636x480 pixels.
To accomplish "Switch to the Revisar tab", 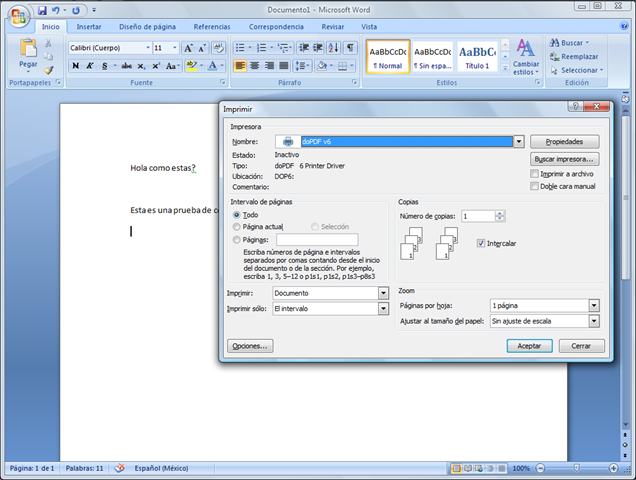I will click(x=333, y=27).
